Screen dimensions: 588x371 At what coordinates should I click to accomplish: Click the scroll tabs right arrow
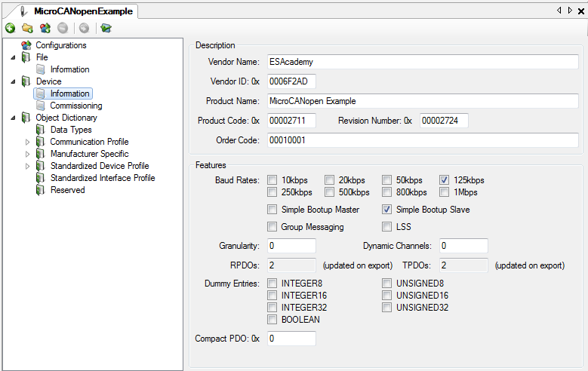[x=569, y=11]
